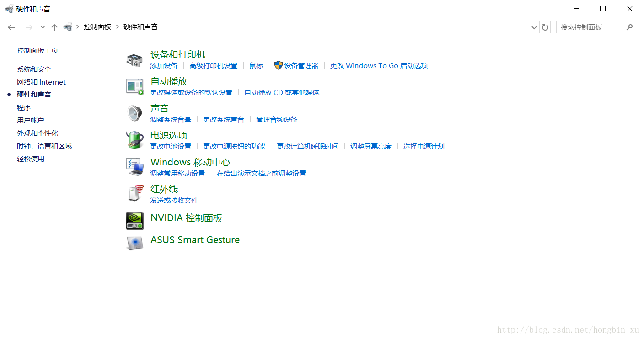644x339 pixels.
Task: Go back with the left arrow button
Action: pos(12,27)
